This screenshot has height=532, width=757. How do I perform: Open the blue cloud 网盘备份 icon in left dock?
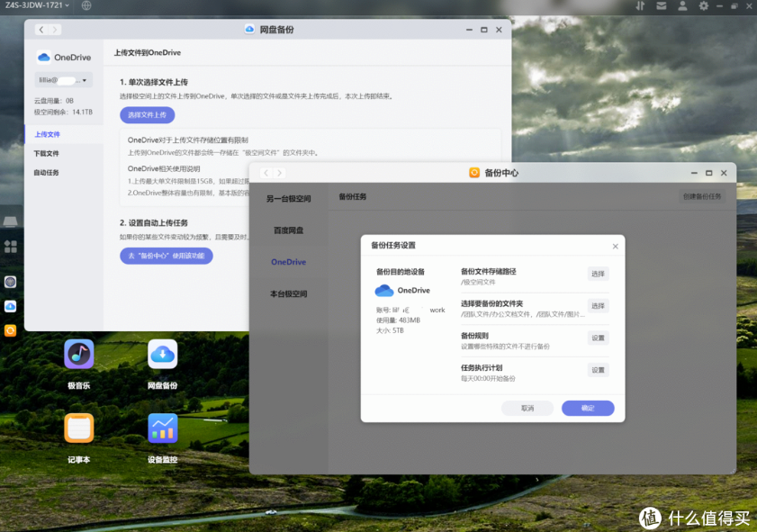click(x=10, y=306)
